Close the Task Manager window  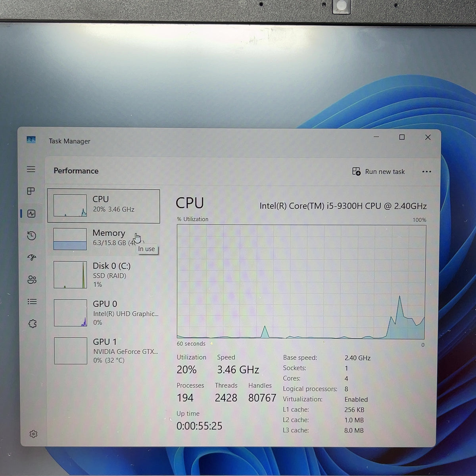click(428, 137)
